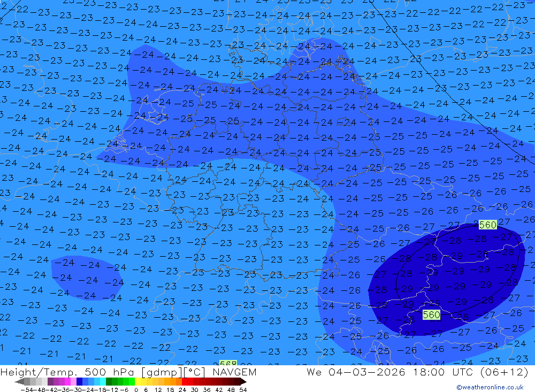Click the gray left arrow end of legend
535x392 pixels.
(x=19, y=381)
